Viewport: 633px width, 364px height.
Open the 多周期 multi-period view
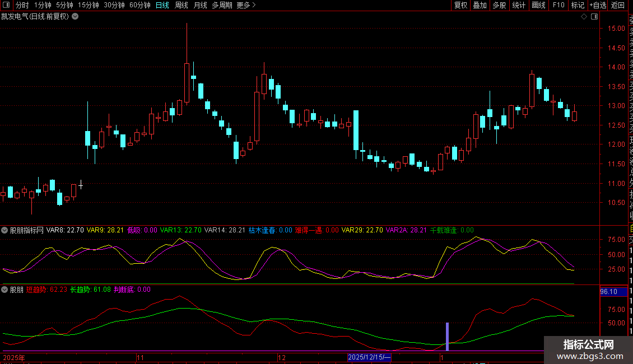(222, 5)
